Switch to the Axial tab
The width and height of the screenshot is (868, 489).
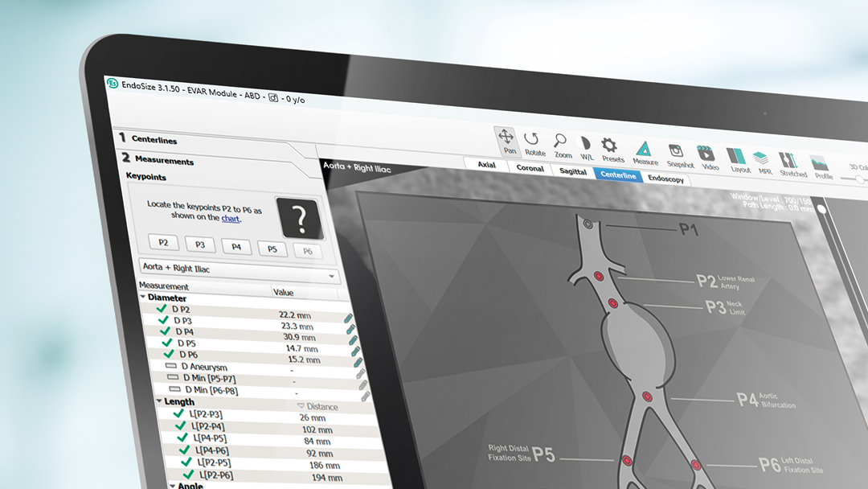click(x=486, y=165)
